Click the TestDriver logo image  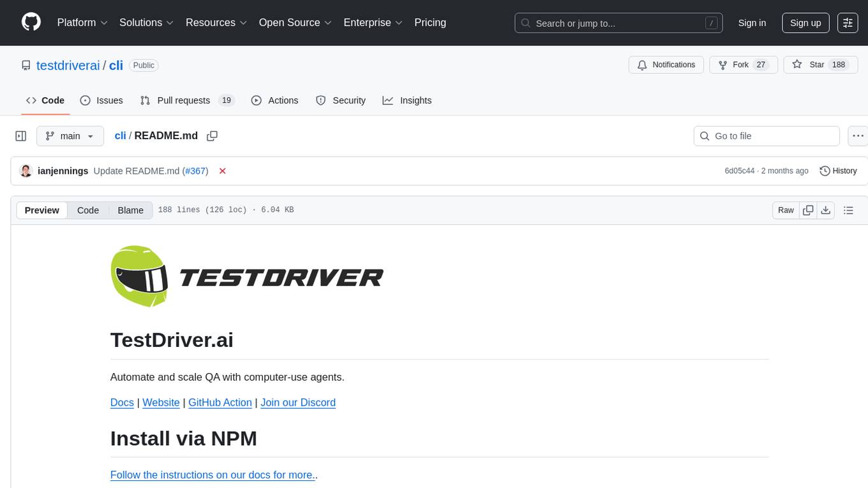tap(247, 277)
